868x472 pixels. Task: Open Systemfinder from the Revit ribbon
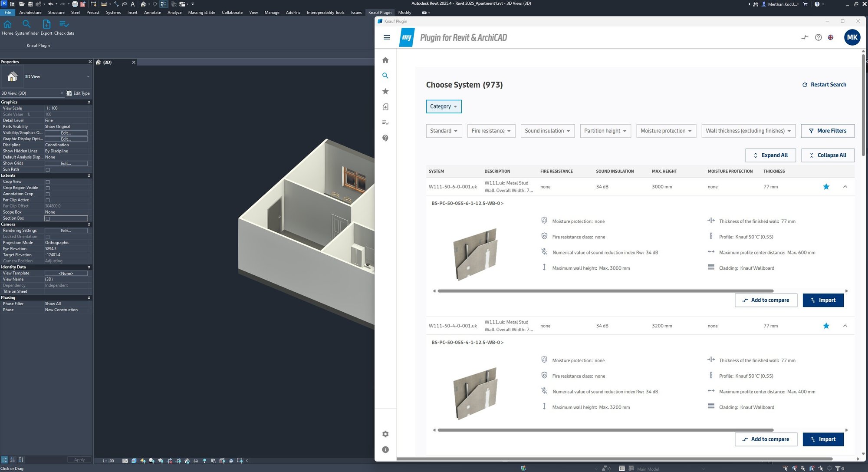26,27
